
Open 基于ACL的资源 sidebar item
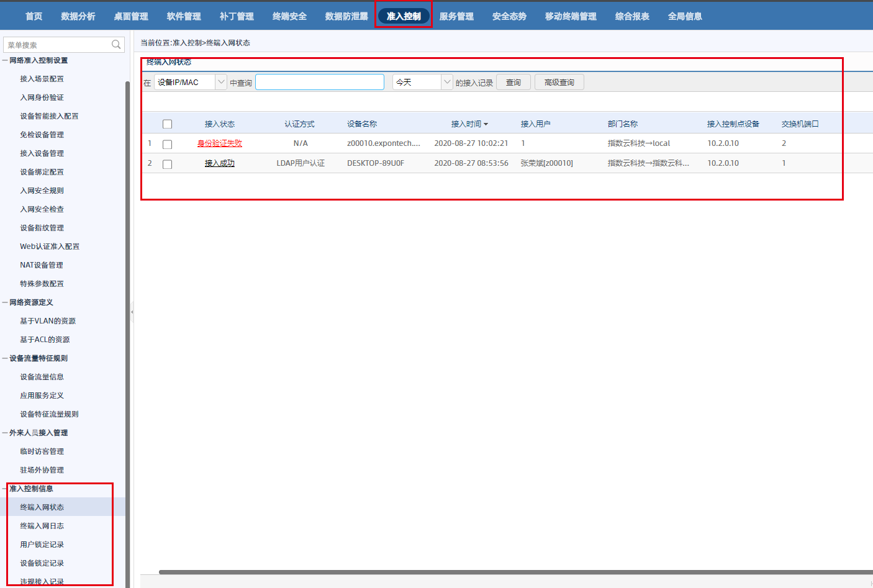[45, 340]
